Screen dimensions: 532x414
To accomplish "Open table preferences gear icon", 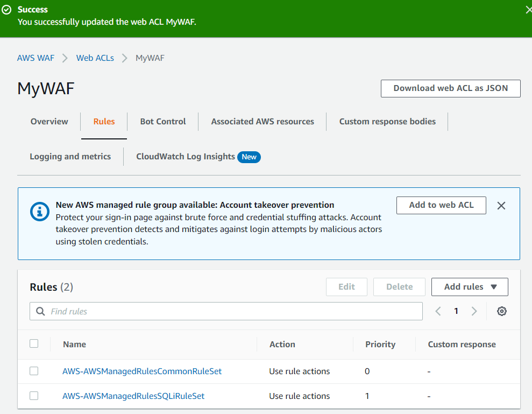I will 502,311.
